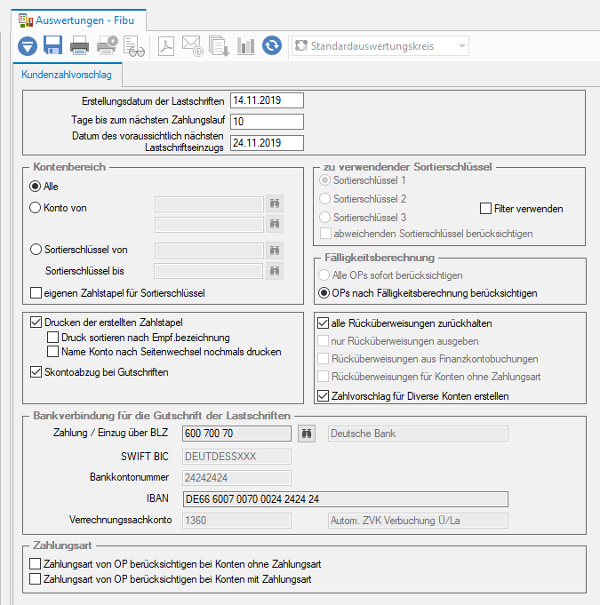600x605 pixels.
Task: Select the Konto von radio button
Action: (35, 208)
